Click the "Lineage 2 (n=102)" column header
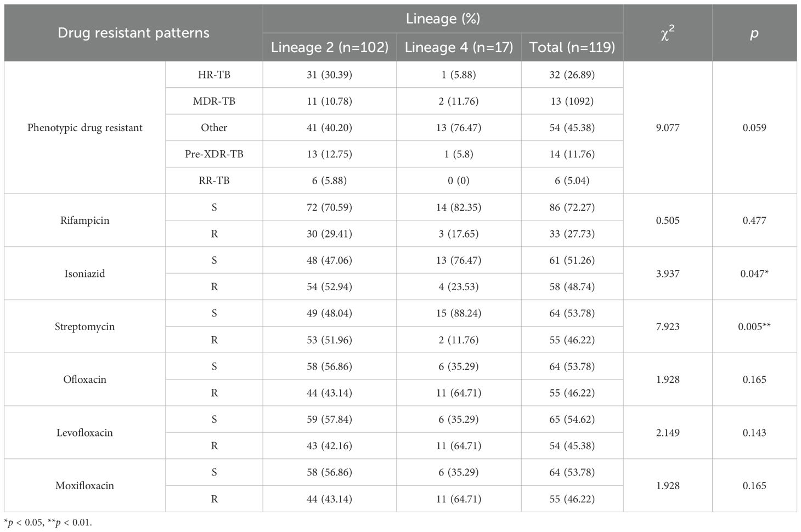 point(330,48)
